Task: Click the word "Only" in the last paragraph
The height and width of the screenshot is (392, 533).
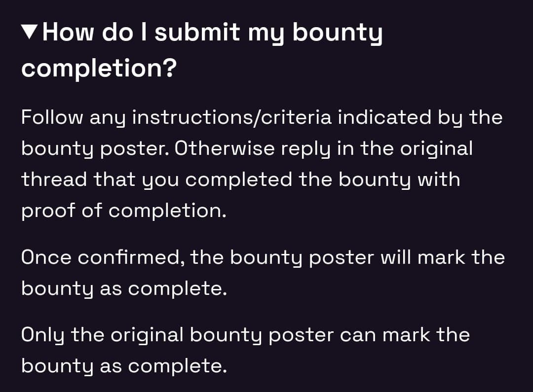Action: tap(43, 335)
